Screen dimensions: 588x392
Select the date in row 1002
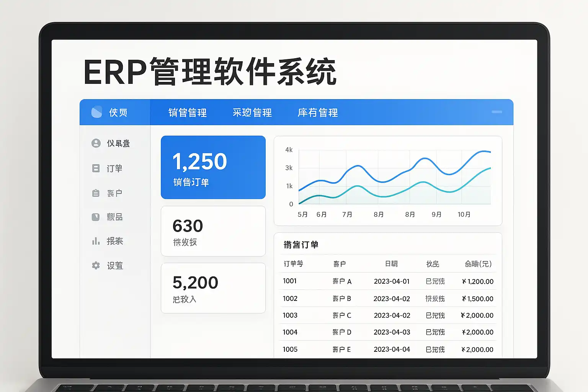tap(392, 299)
